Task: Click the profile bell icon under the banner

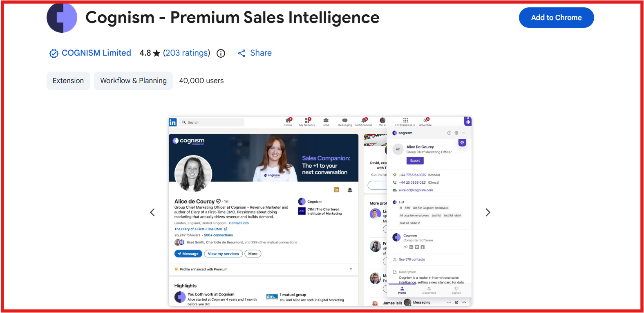Action: (350, 190)
